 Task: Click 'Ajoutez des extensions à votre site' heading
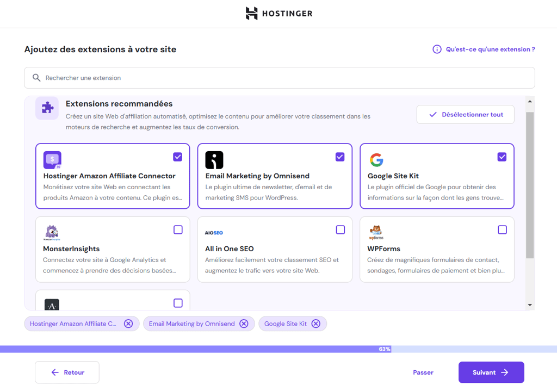[x=100, y=49]
